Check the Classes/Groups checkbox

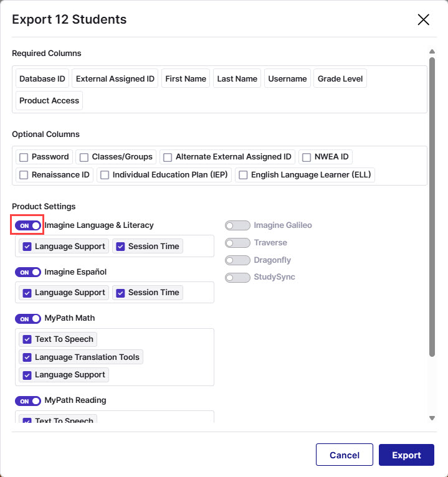[x=83, y=158]
